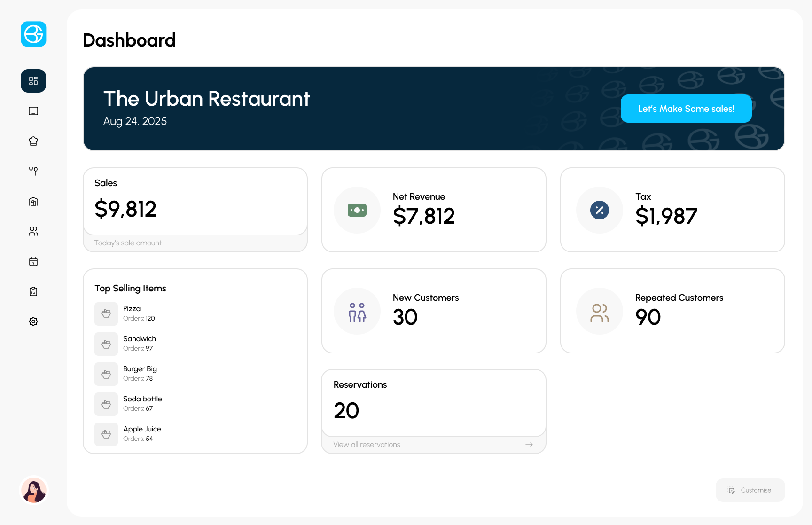Select the Sales card showing $9,812
This screenshot has height=525, width=812.
point(195,201)
